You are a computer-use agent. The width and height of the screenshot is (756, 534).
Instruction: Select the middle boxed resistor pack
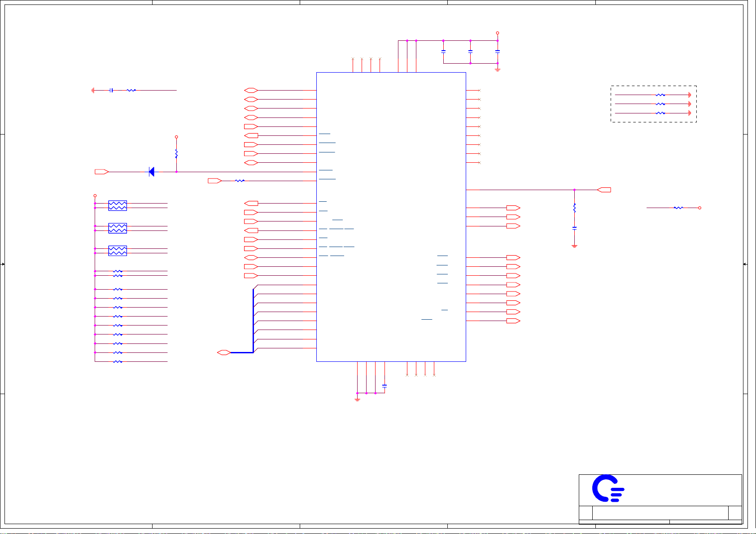tap(118, 228)
